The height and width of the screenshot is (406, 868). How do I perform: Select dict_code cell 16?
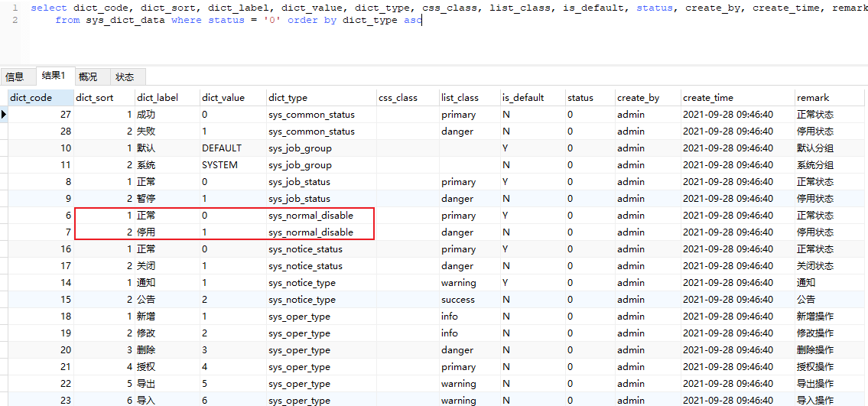click(41, 249)
